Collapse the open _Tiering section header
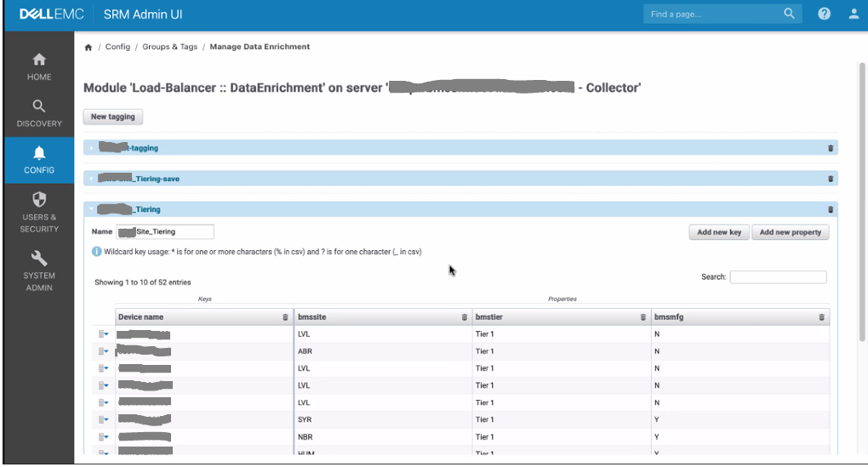This screenshot has height=467, width=868. tap(129, 209)
